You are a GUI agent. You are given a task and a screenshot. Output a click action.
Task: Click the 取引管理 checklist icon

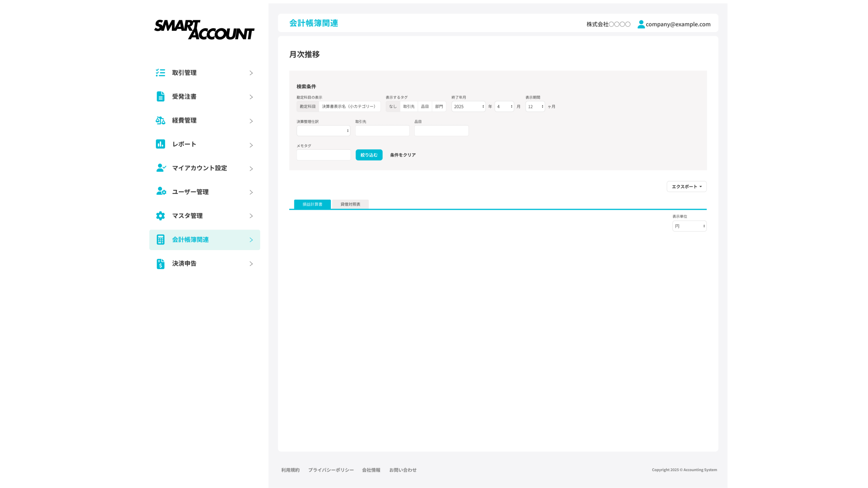tap(160, 73)
